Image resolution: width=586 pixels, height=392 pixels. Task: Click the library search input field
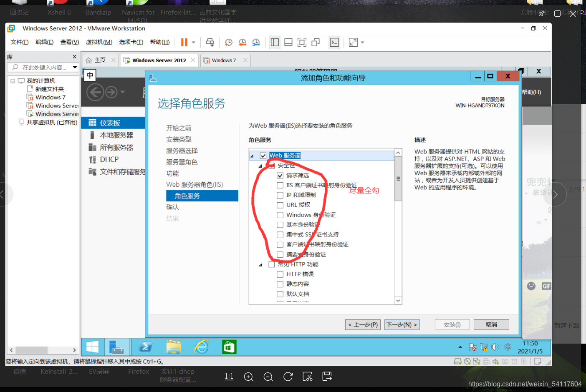pos(44,67)
